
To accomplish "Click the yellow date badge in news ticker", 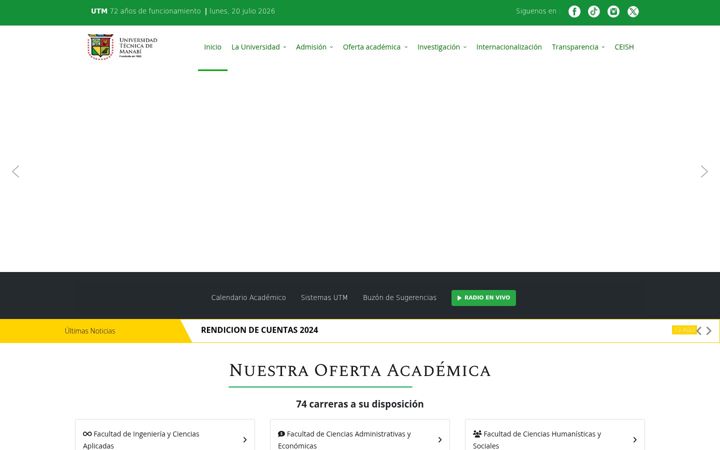I will pos(684,330).
